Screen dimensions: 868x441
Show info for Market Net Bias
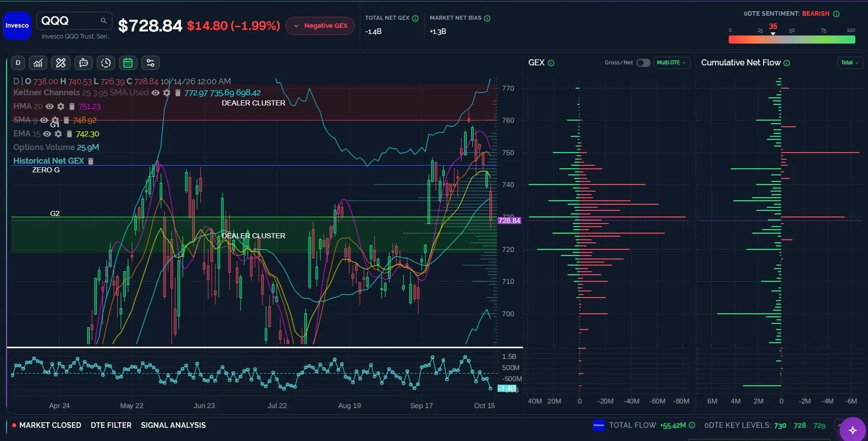click(487, 18)
